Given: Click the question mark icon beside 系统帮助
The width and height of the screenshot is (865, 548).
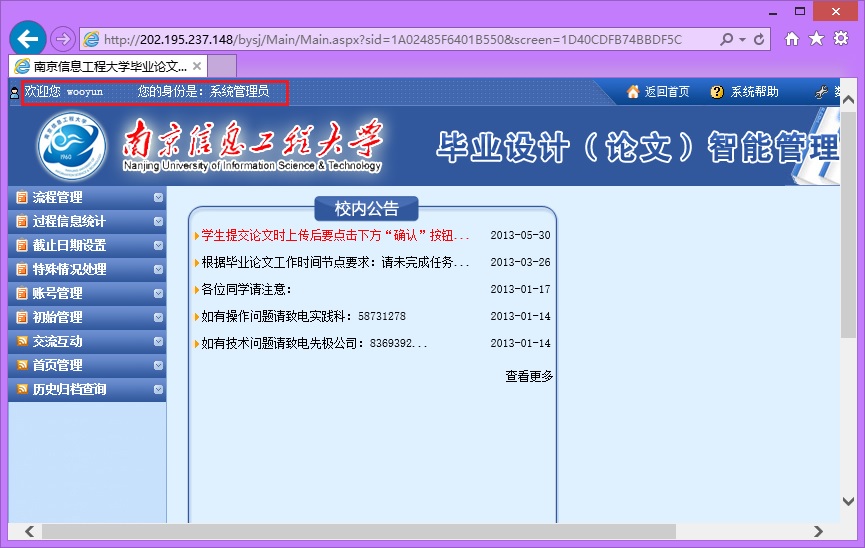Looking at the screenshot, I should click(x=717, y=92).
